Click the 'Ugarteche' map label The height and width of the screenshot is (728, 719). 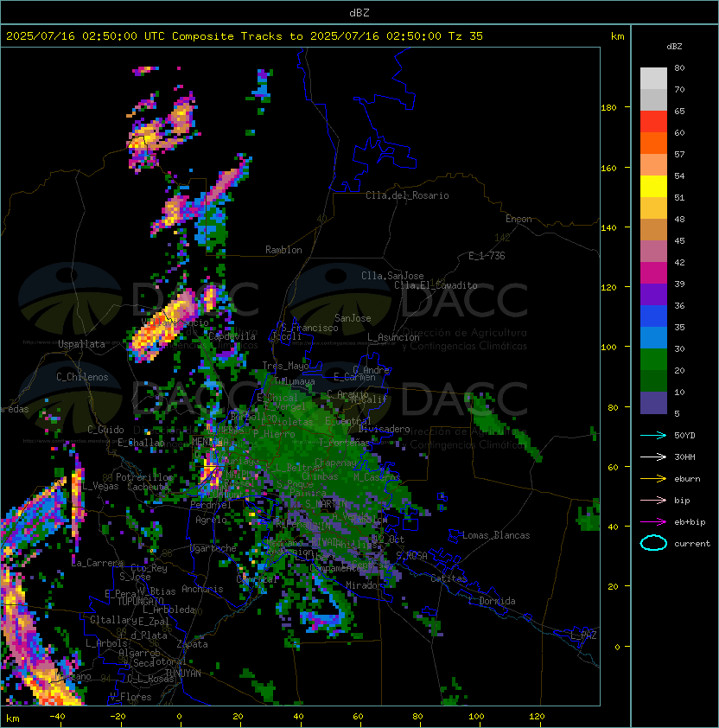click(213, 548)
